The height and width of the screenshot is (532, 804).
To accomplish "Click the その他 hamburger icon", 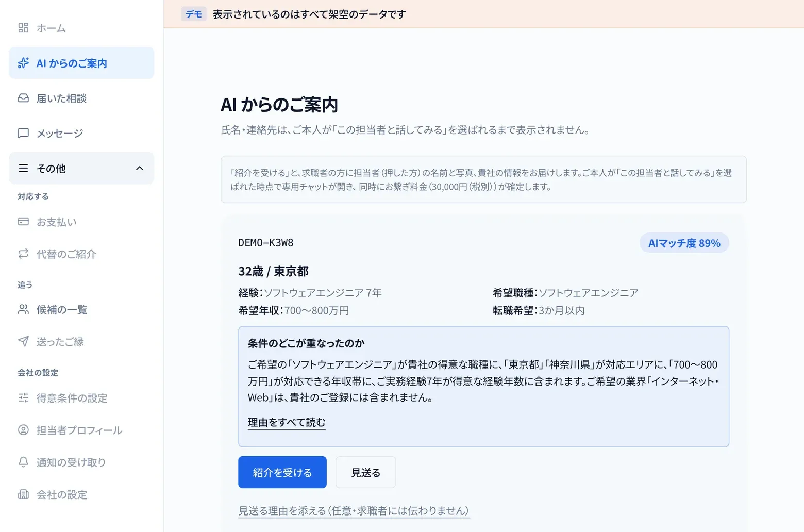I will click(23, 168).
